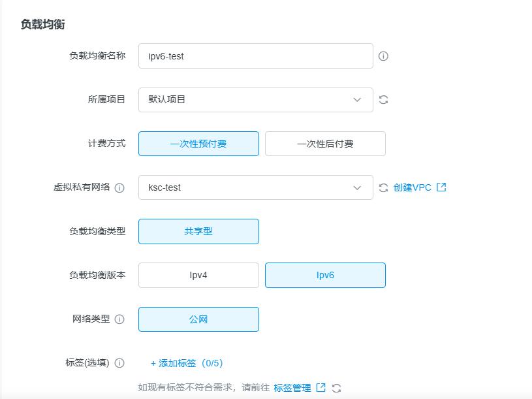Viewport: 532px width, 399px height.
Task: Select 共享型 load balancer type
Action: [x=198, y=231]
